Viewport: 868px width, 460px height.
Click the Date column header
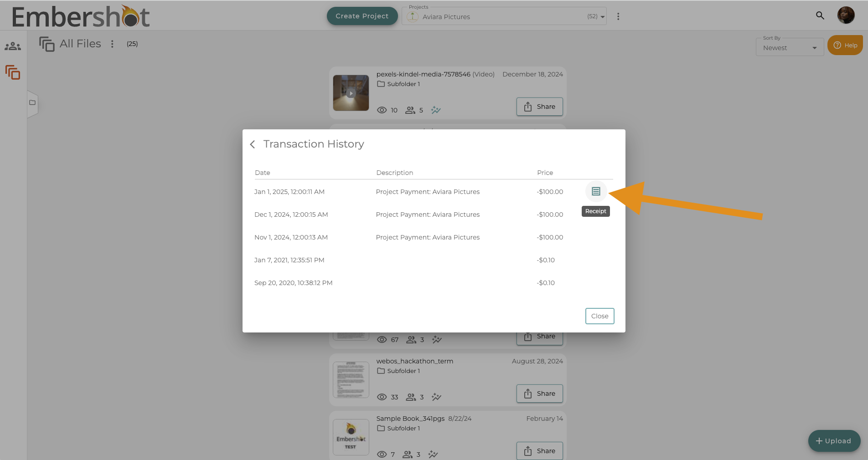coord(263,173)
